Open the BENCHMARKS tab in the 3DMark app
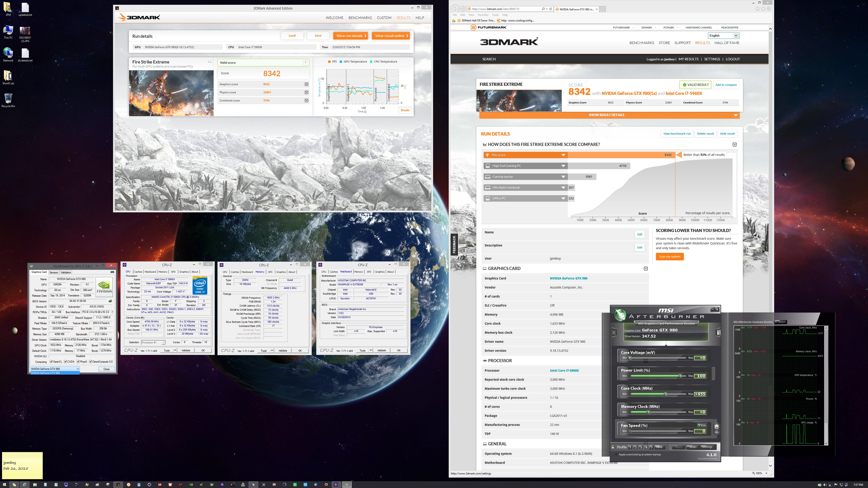This screenshot has height=488, width=868. click(x=360, y=18)
